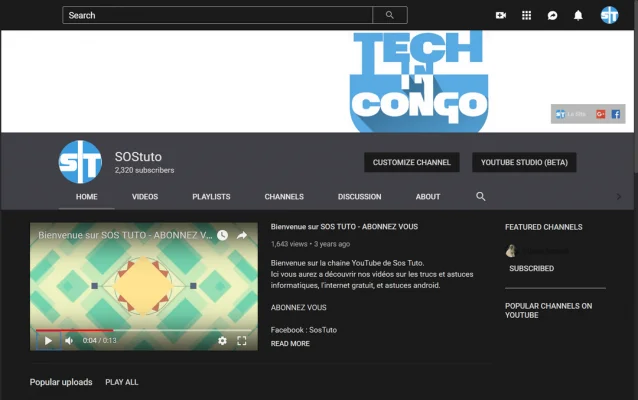Viewport: 638px width, 400px height.
Task: Click the 0:04 / 0:13 time display
Action: click(x=99, y=341)
